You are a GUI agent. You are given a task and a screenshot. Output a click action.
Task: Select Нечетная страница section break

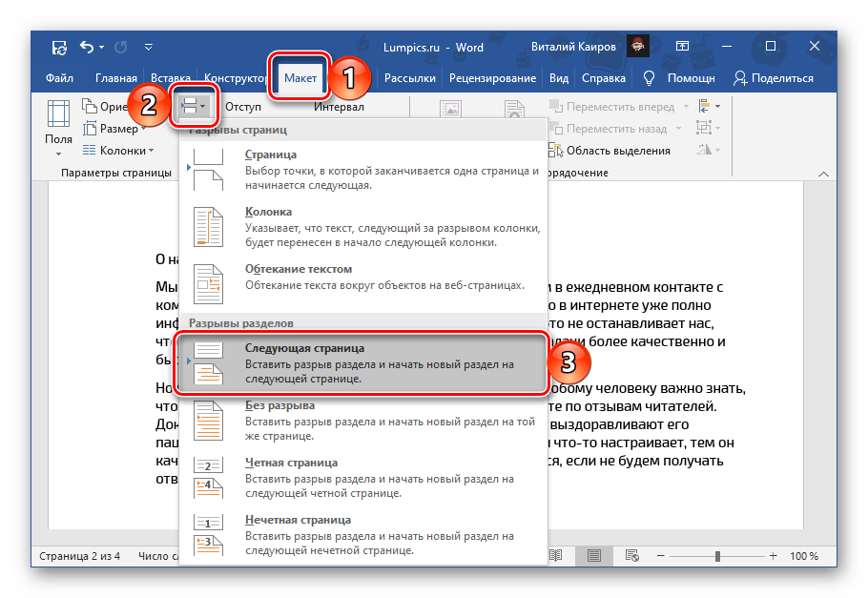click(363, 535)
